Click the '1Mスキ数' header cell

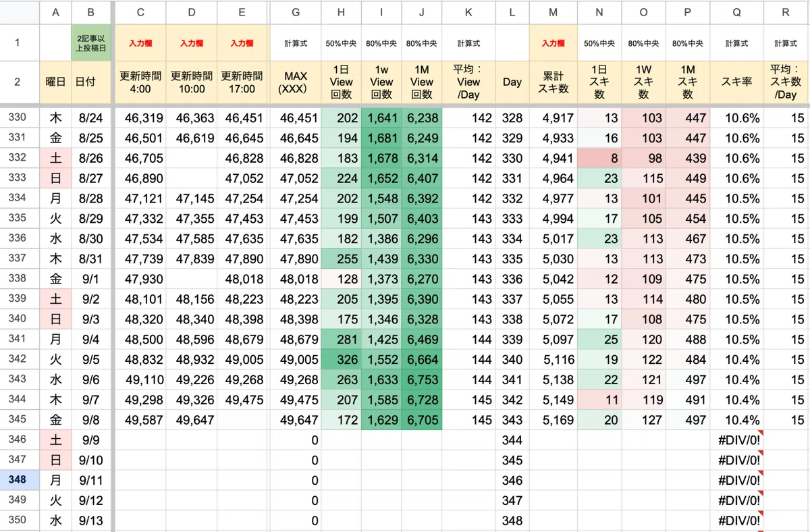[x=687, y=82]
